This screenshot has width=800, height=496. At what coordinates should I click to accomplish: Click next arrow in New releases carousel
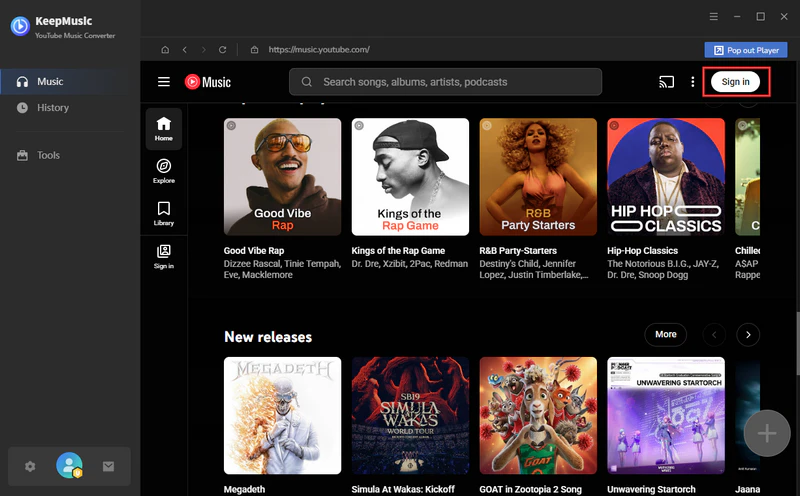click(x=748, y=335)
